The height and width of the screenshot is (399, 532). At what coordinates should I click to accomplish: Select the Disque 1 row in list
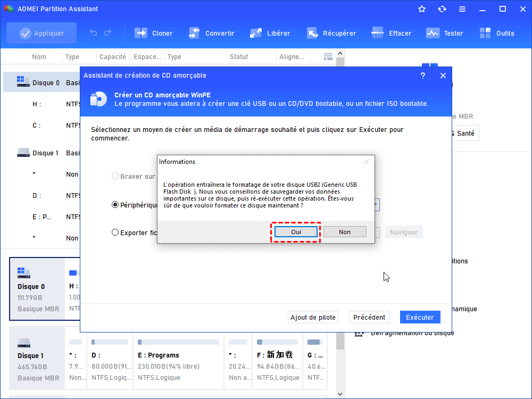click(41, 153)
